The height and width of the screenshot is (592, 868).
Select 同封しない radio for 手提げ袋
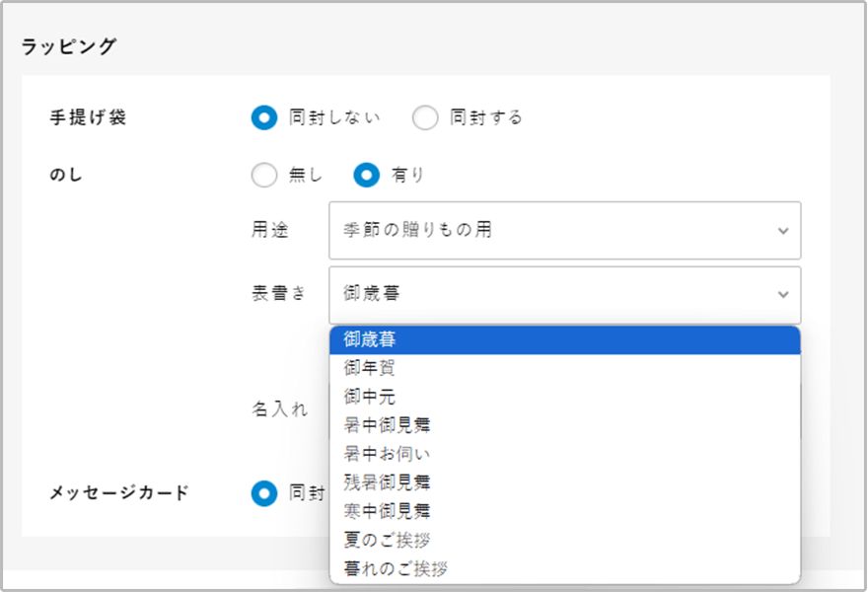[264, 118]
